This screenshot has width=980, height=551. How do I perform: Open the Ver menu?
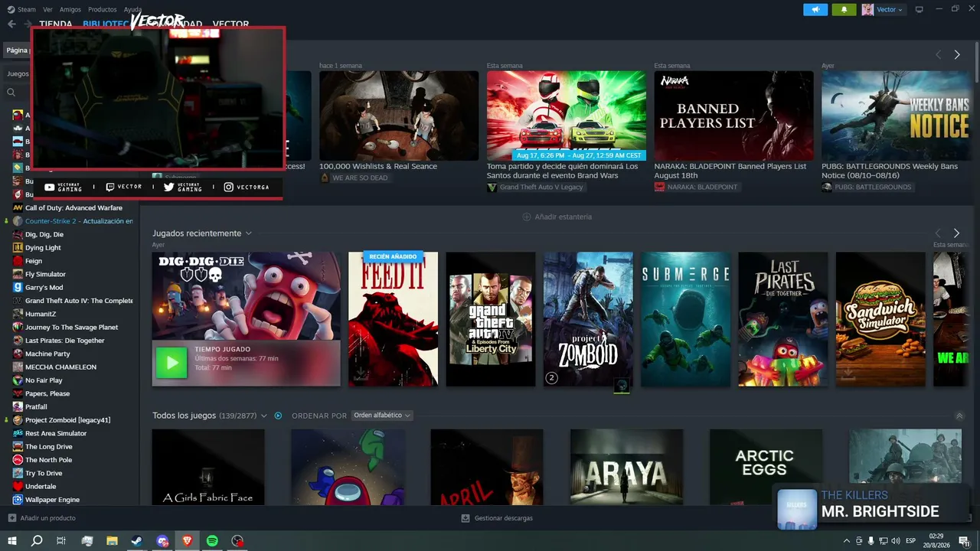pyautogui.click(x=48, y=9)
